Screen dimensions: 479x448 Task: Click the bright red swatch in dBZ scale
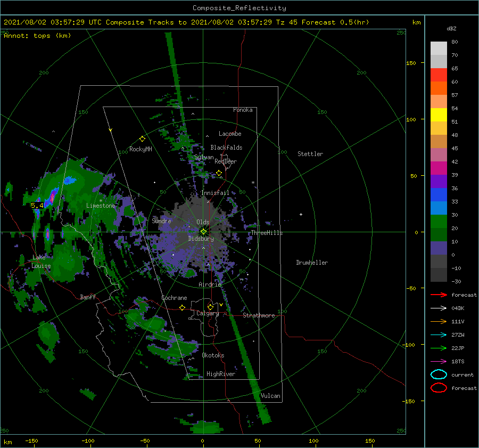(439, 75)
